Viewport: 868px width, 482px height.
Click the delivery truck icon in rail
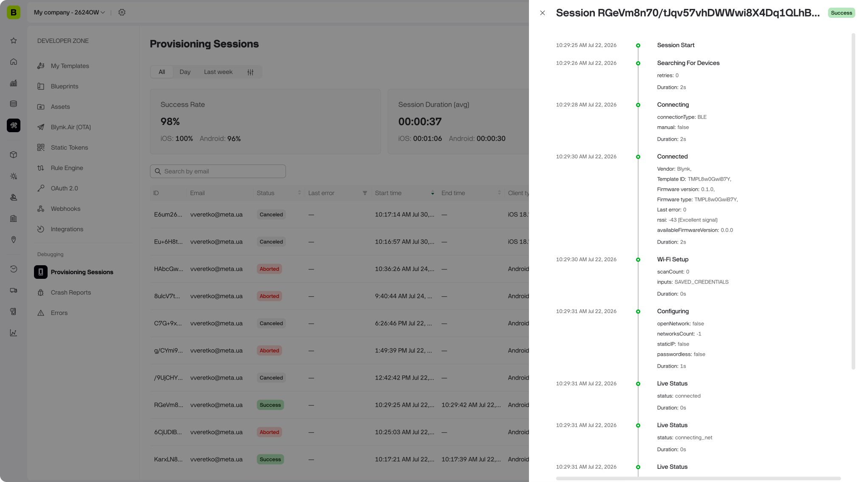(14, 290)
